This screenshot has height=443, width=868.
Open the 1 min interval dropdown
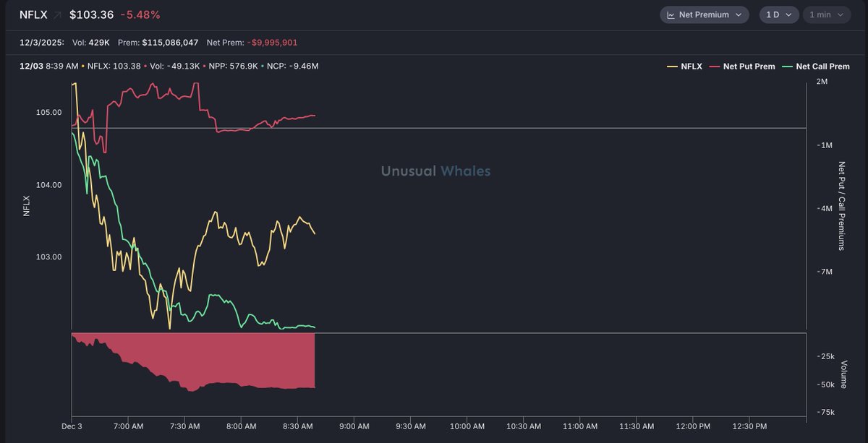coord(826,14)
